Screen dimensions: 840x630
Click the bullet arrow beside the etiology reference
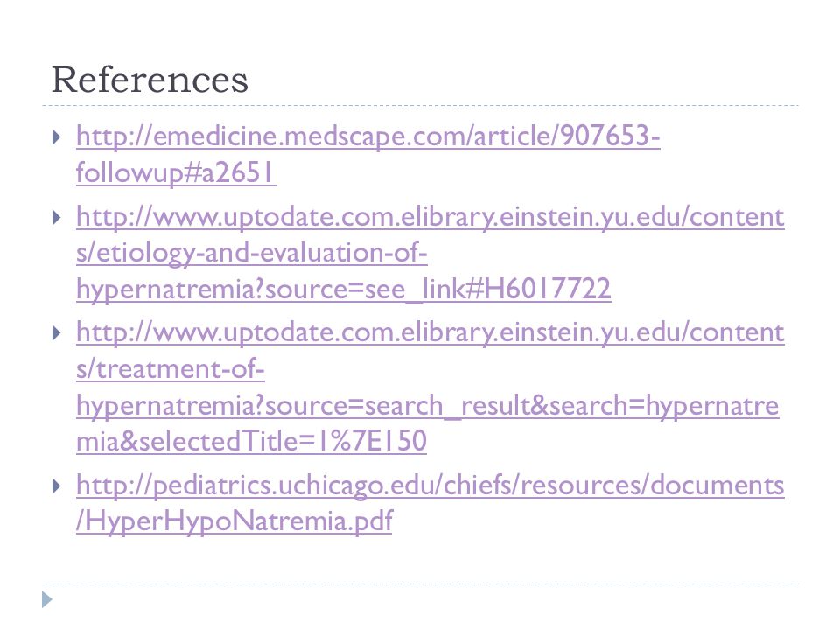tap(56, 218)
